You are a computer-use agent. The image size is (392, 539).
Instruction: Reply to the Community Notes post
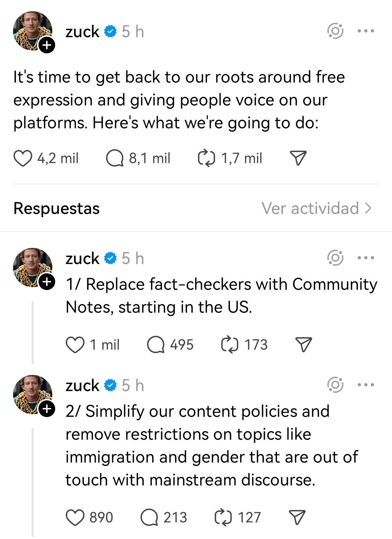(x=156, y=345)
